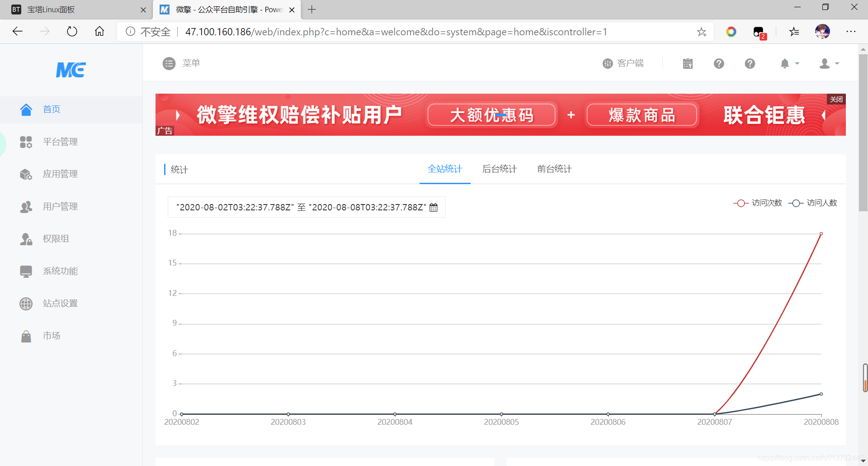Close the ad banner with 关闭

(836, 99)
